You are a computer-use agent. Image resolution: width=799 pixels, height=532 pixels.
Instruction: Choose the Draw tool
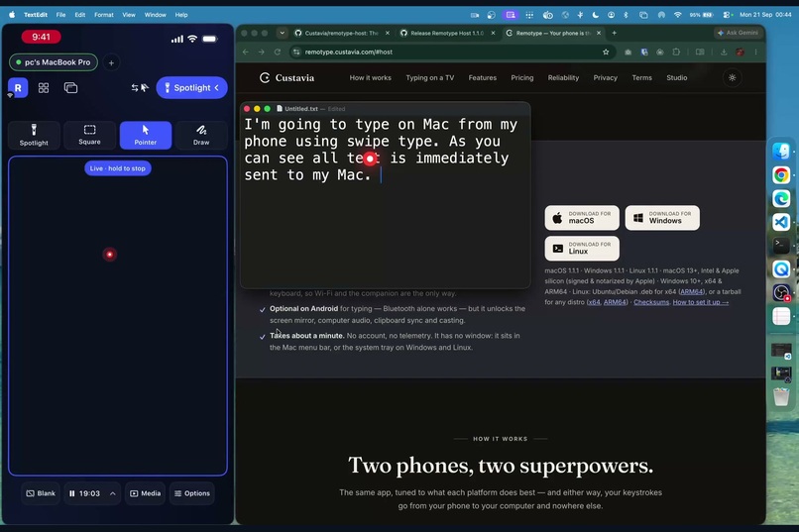click(x=201, y=136)
